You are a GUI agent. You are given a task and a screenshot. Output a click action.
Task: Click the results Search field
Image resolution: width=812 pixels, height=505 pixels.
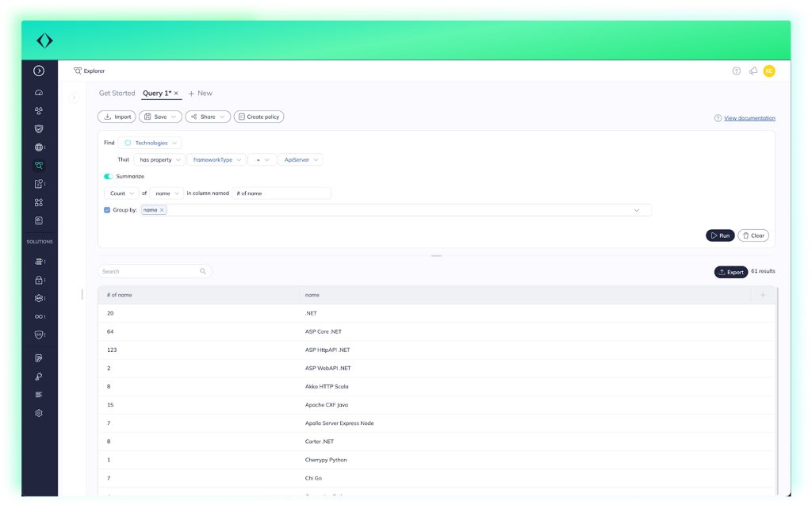[149, 271]
